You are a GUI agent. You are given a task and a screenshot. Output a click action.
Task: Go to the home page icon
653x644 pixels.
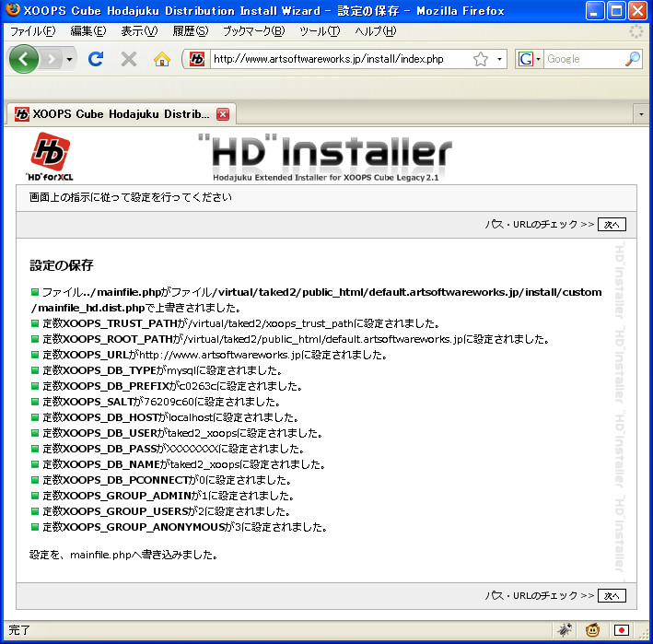coord(162,59)
